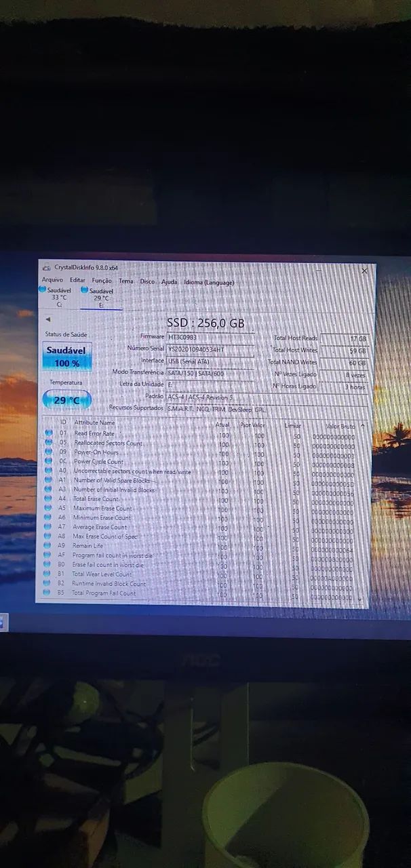Go to previous disk using left arrow
Viewport: 411px width, 868px height.
click(x=47, y=319)
